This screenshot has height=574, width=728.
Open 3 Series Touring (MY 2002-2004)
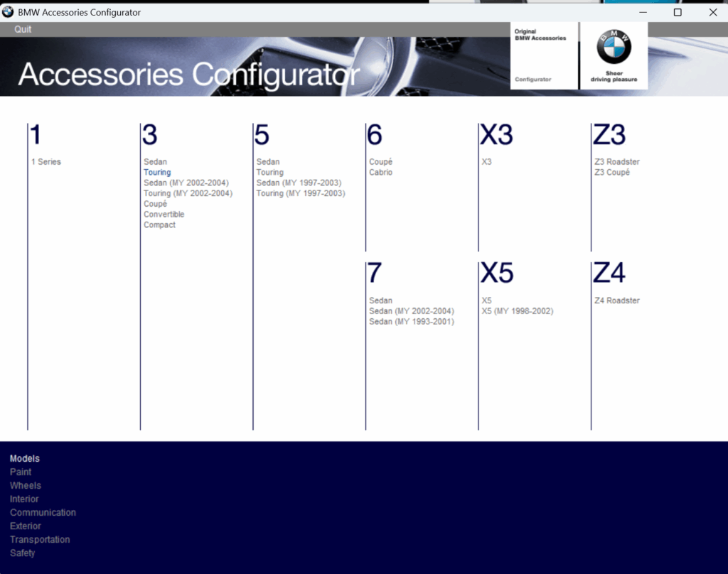coord(188,193)
